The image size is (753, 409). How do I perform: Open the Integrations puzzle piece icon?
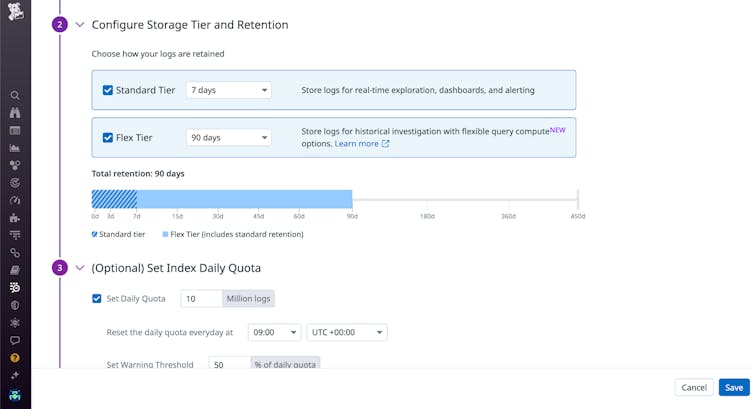(15, 217)
